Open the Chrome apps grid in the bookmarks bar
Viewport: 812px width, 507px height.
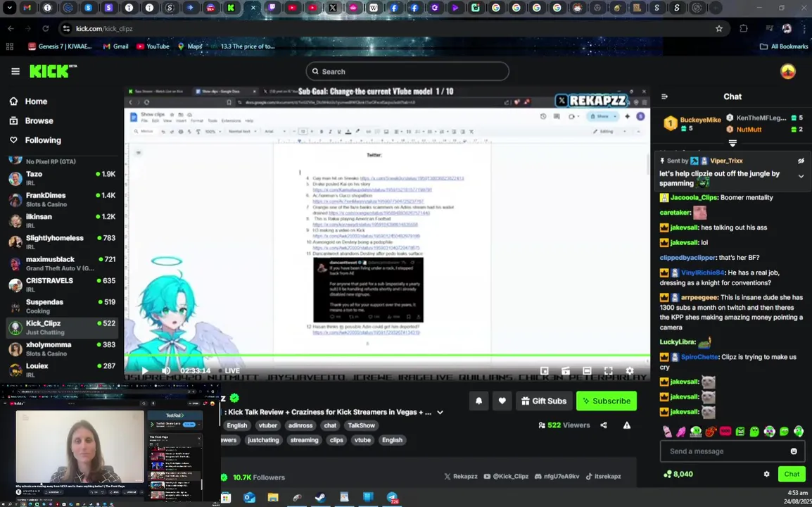pyautogui.click(x=10, y=46)
